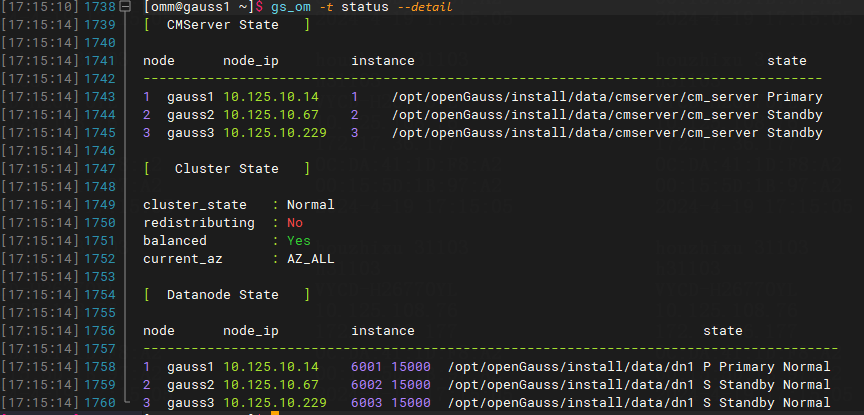Click line number 1749 in the gutter
This screenshot has height=415, width=864.
click(x=100, y=205)
